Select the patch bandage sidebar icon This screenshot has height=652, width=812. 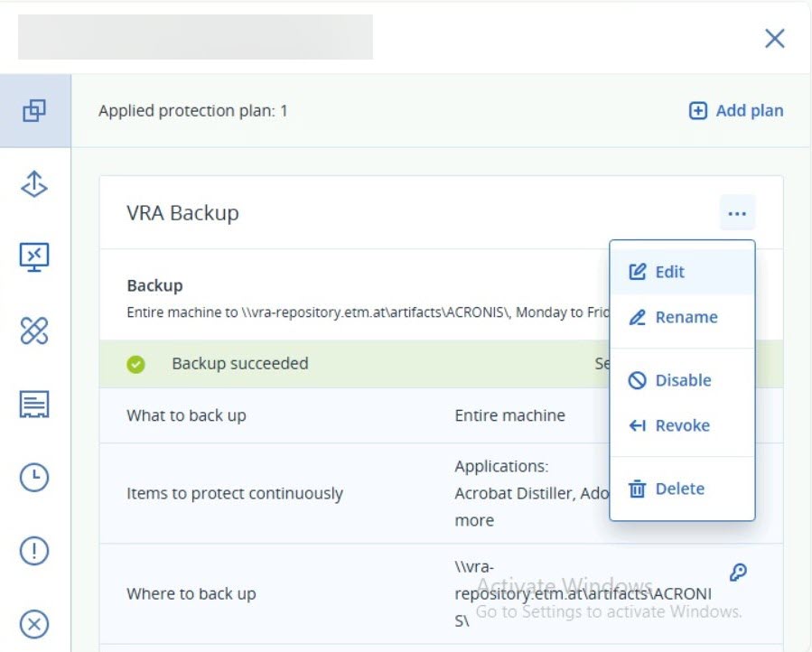34,331
